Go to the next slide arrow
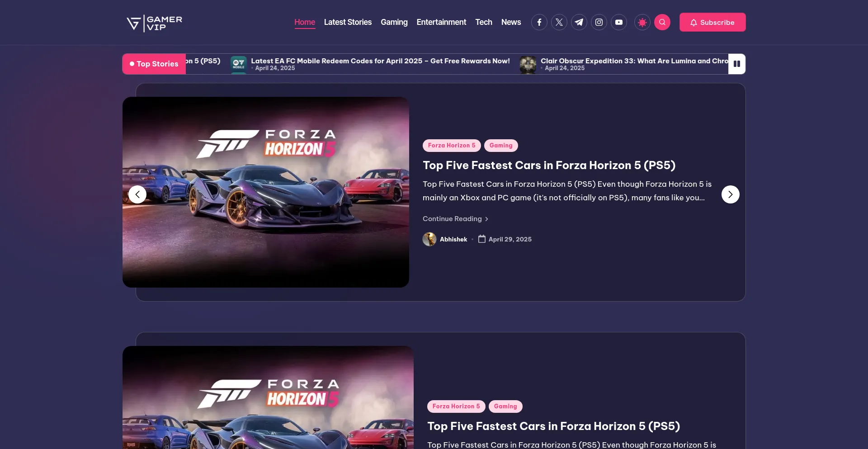Viewport: 868px width, 449px height. (730, 194)
